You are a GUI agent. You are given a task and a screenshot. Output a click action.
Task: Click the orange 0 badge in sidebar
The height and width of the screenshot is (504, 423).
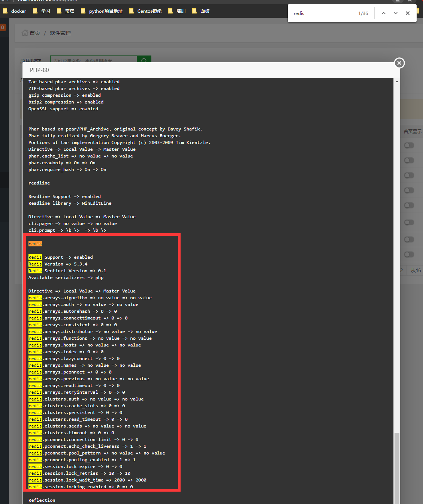(x=3, y=27)
